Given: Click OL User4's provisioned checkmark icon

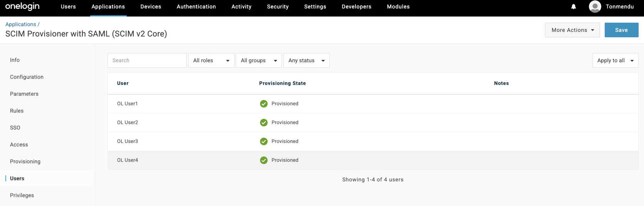Looking at the screenshot, I should [264, 160].
